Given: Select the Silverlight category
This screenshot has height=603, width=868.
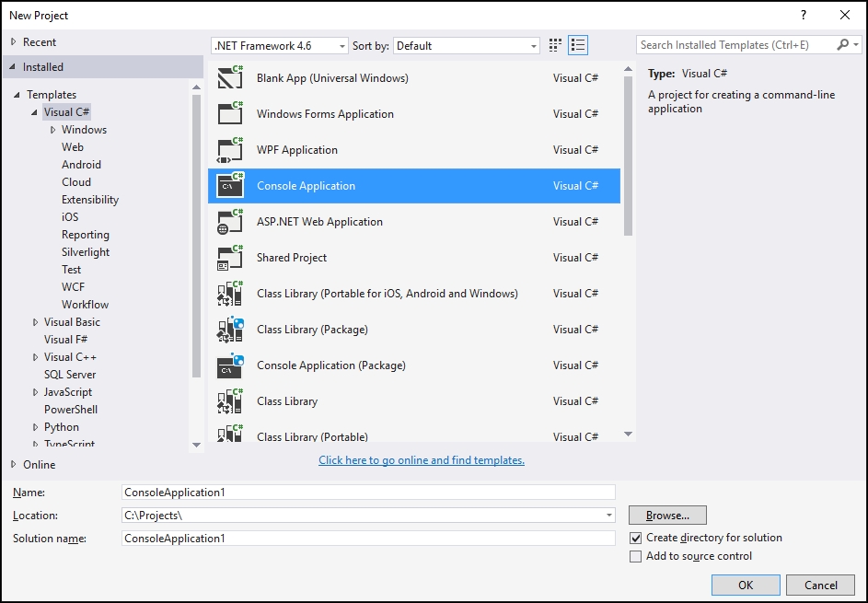Looking at the screenshot, I should [x=86, y=252].
